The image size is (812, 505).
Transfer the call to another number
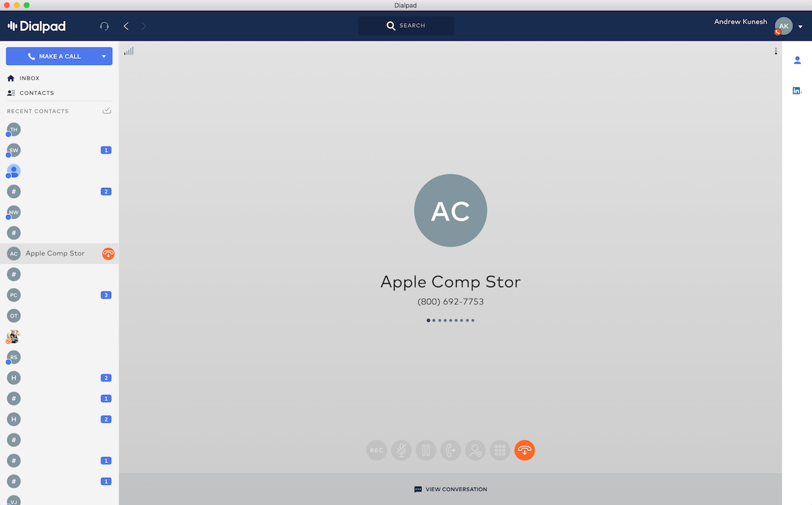pos(451,450)
